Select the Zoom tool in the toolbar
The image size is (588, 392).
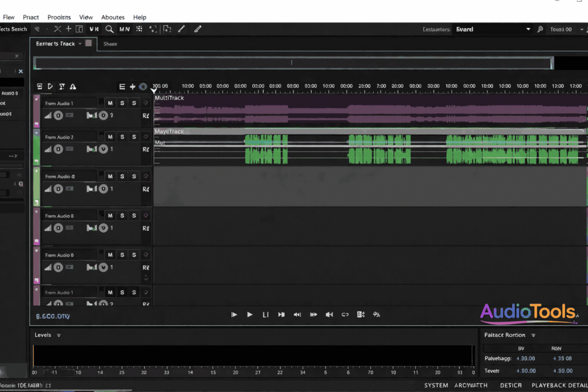pyautogui.click(x=109, y=29)
